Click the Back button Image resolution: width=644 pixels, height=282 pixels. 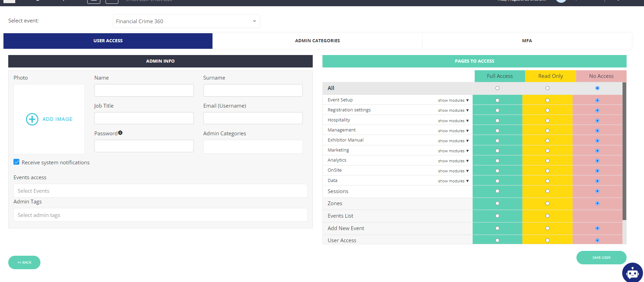[24, 262]
